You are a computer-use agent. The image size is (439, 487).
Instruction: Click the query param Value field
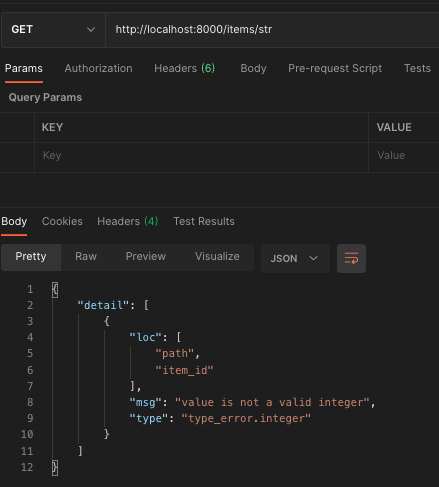[x=404, y=156]
